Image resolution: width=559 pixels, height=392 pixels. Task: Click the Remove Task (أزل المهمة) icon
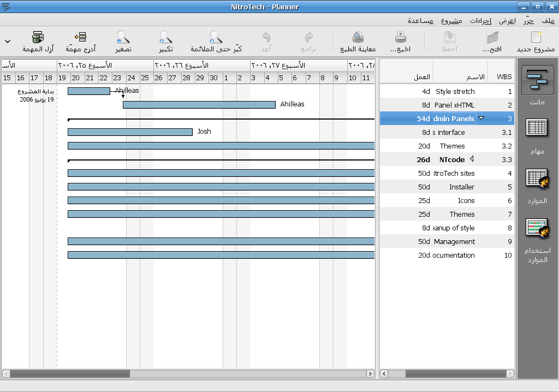(x=38, y=38)
